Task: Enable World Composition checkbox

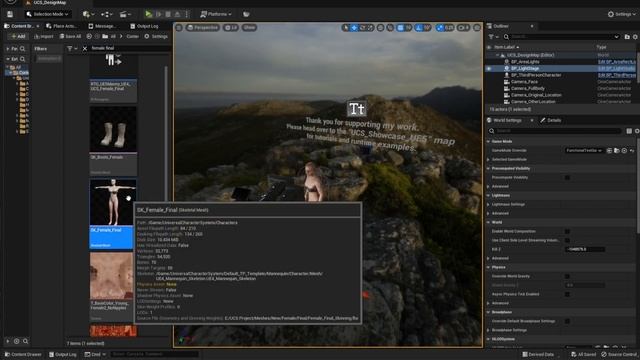Action: (x=567, y=231)
